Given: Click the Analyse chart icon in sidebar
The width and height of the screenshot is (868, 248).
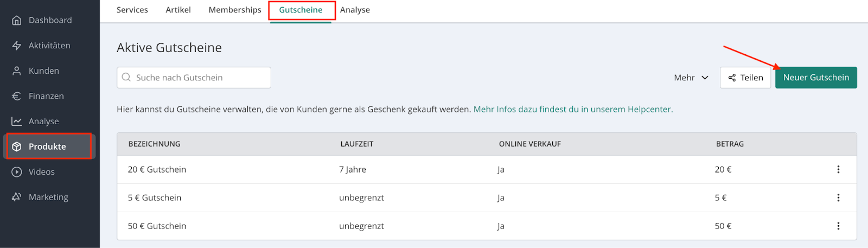Looking at the screenshot, I should pyautogui.click(x=17, y=122).
